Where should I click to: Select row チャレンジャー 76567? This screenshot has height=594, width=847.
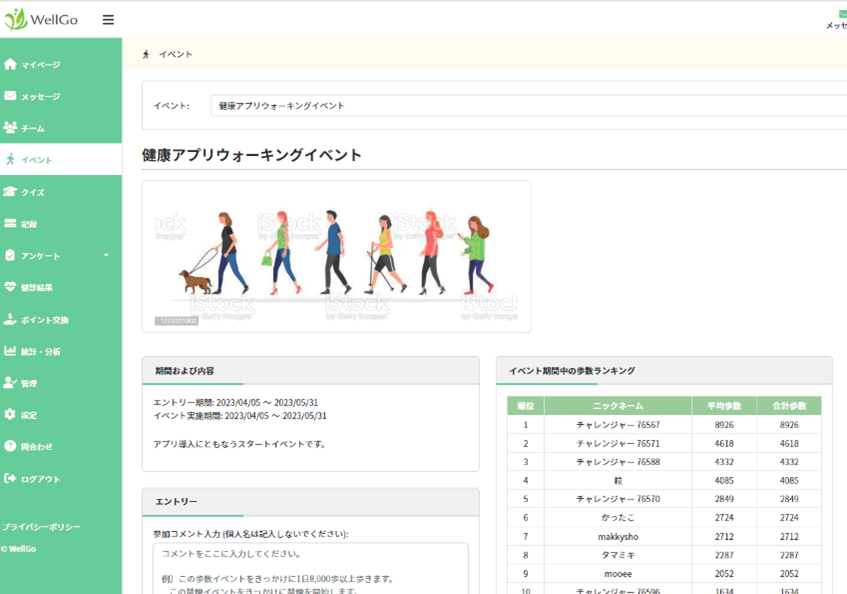pos(664,424)
